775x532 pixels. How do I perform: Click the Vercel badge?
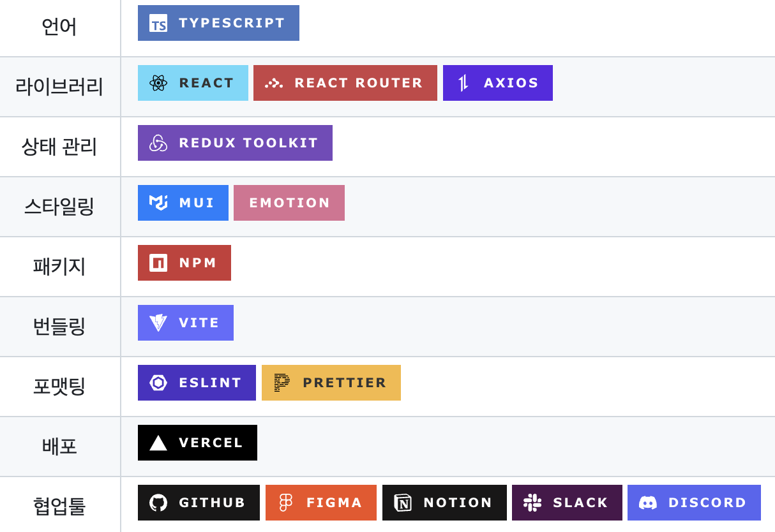point(198,443)
